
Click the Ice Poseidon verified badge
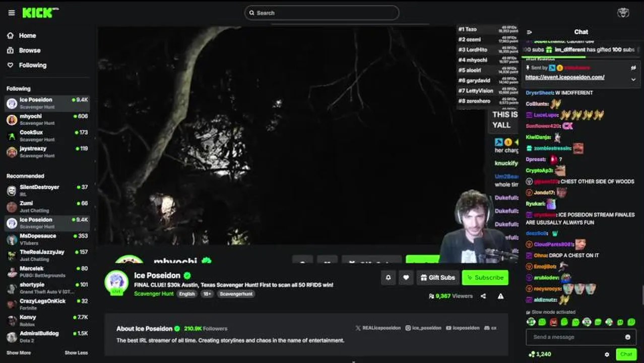187,276
